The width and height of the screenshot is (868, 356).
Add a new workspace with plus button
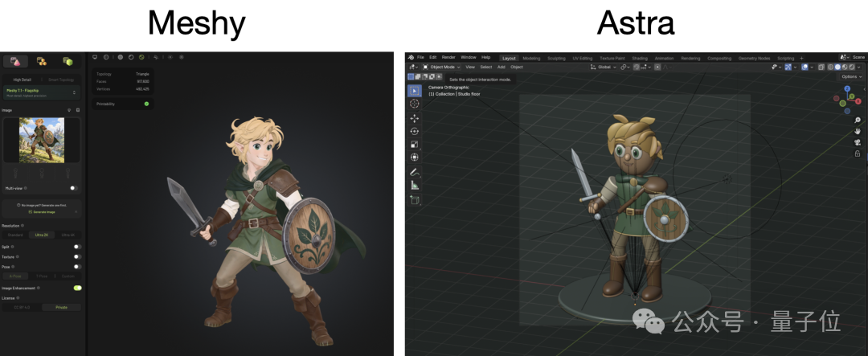point(801,58)
